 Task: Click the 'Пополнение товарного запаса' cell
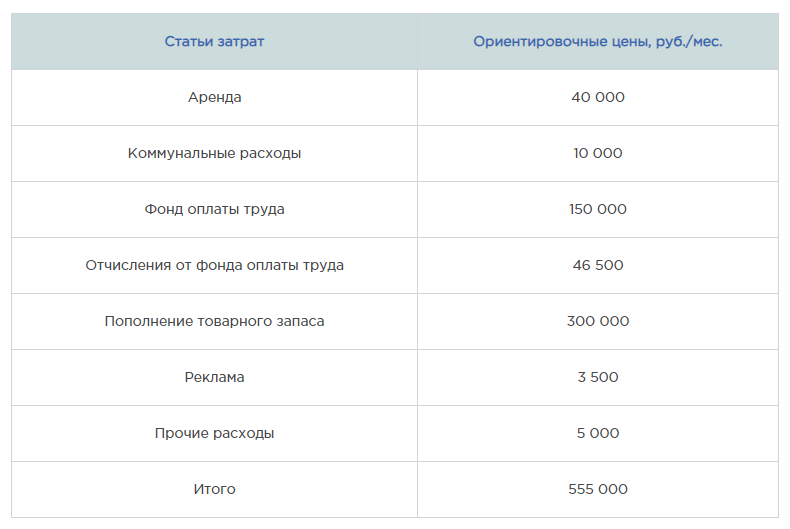[x=214, y=321]
